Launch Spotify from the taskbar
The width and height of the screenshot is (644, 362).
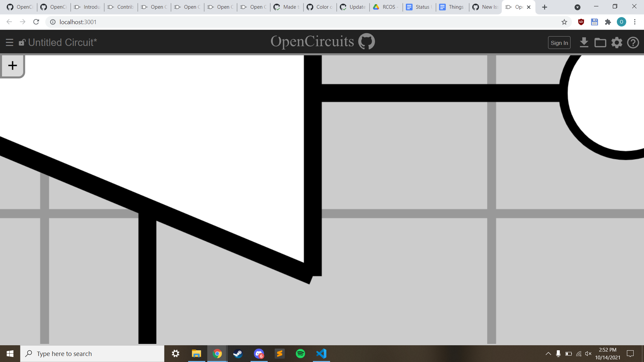pyautogui.click(x=301, y=354)
